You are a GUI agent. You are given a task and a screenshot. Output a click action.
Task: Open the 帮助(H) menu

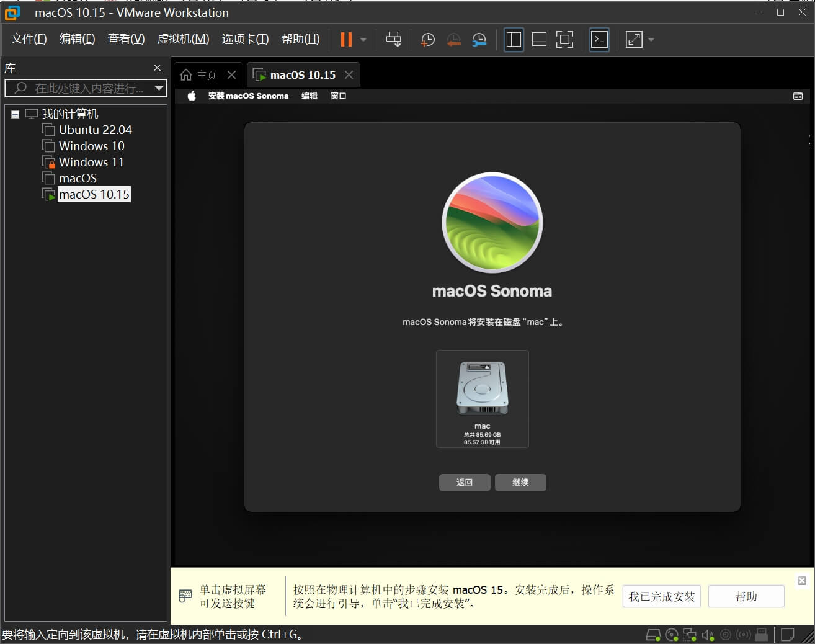click(x=300, y=39)
